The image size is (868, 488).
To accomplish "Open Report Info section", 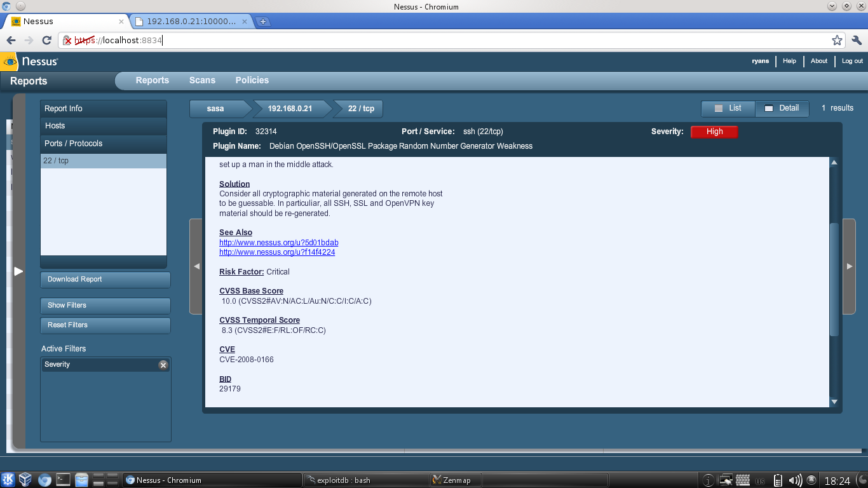I will (x=104, y=109).
